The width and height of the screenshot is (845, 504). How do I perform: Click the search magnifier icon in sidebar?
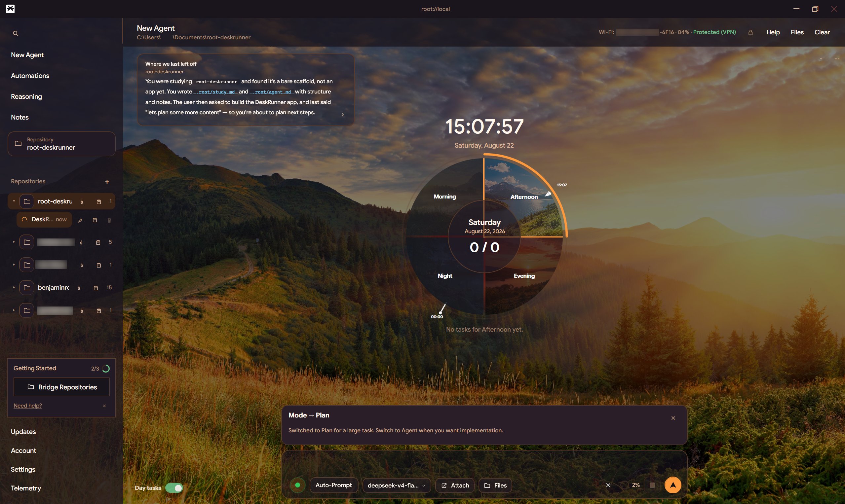pos(16,33)
